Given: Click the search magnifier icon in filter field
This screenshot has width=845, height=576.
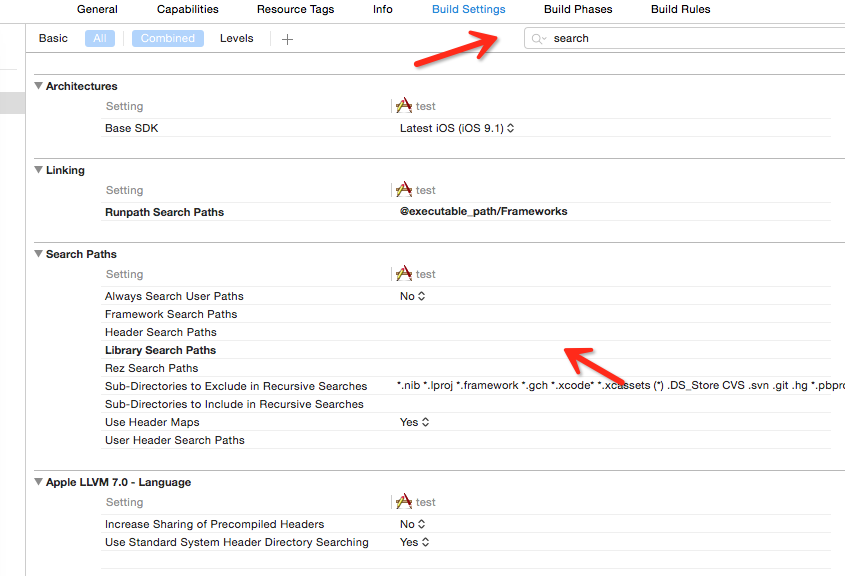Looking at the screenshot, I should (x=538, y=39).
